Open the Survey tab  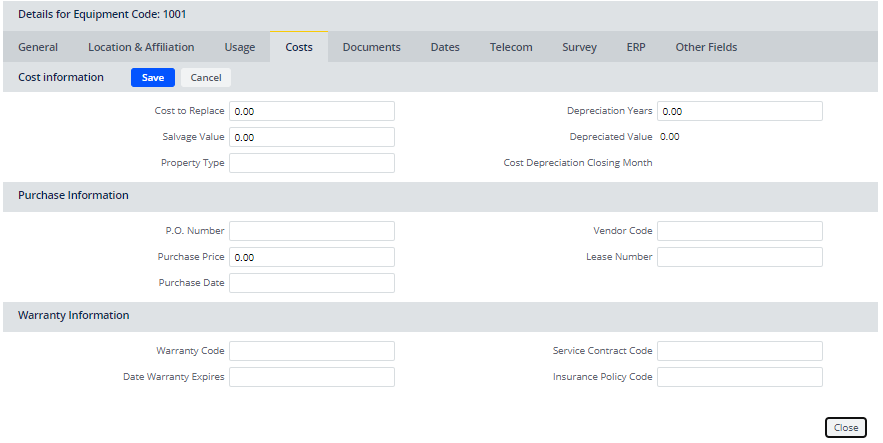579,47
